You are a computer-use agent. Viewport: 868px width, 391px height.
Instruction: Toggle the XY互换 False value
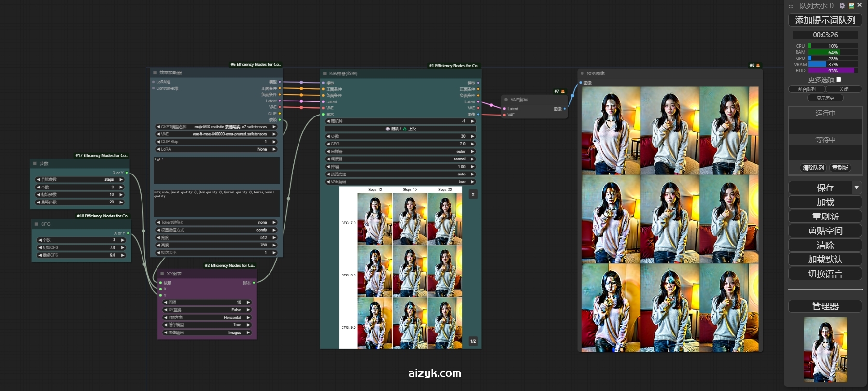coord(208,310)
